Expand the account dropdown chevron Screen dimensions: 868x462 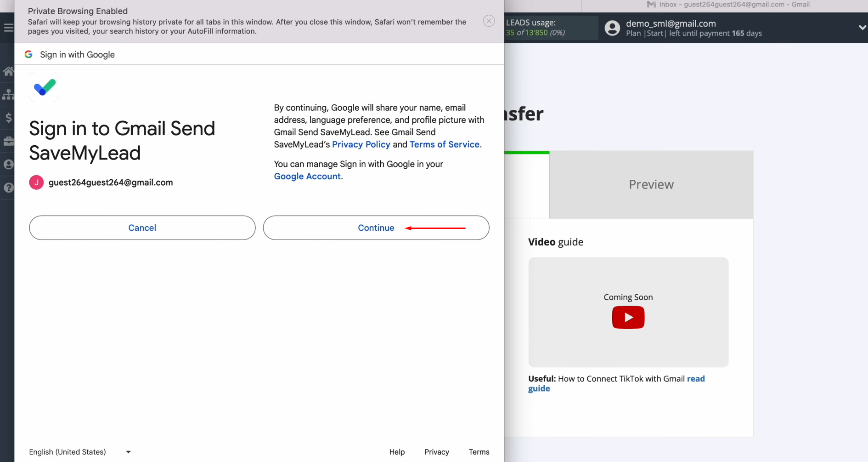(862, 28)
